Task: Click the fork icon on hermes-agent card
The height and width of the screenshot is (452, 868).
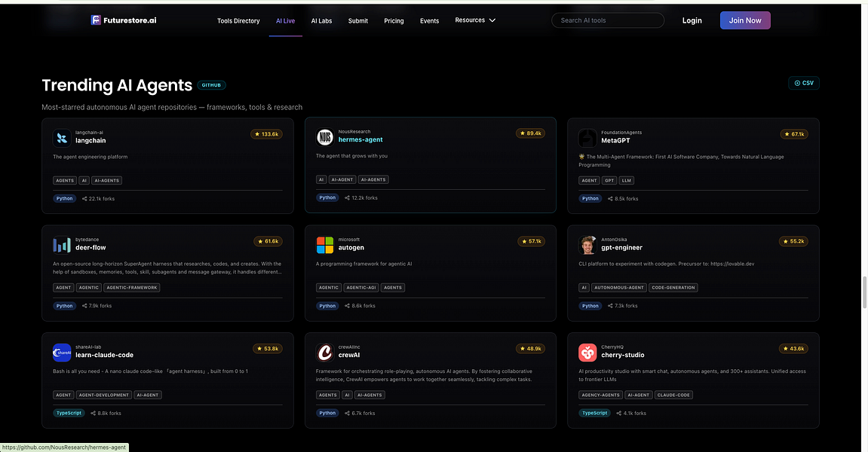Action: 347,197
